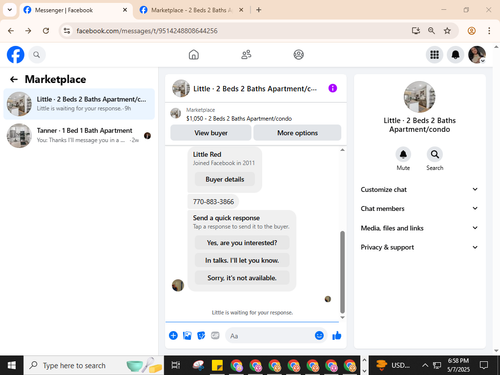The width and height of the screenshot is (500, 375).
Task: Expand Privacy & support section
Action: coord(419,247)
